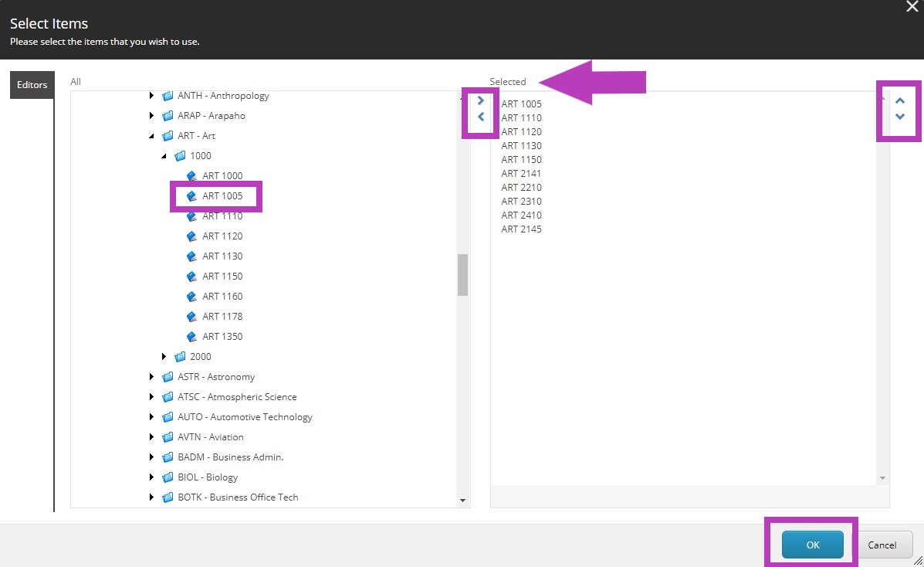Open the Editors tab
The width and height of the screenshot is (924, 567).
click(x=32, y=84)
